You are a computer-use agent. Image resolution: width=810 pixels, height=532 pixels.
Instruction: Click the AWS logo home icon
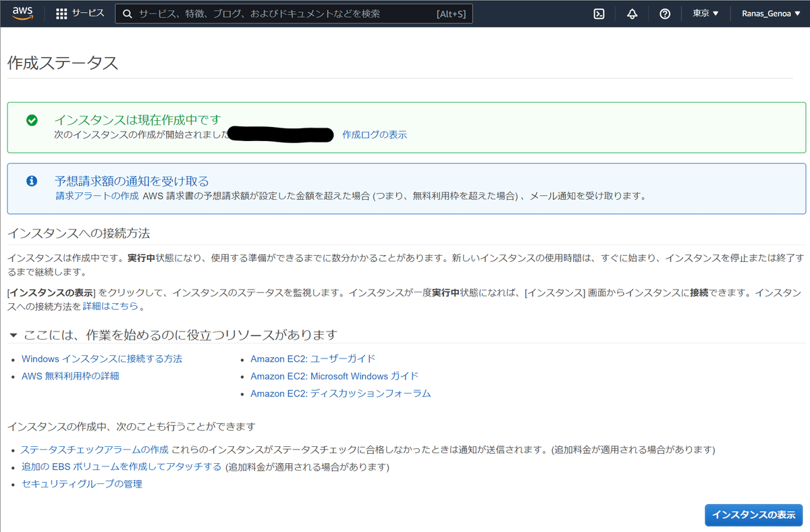click(x=23, y=13)
